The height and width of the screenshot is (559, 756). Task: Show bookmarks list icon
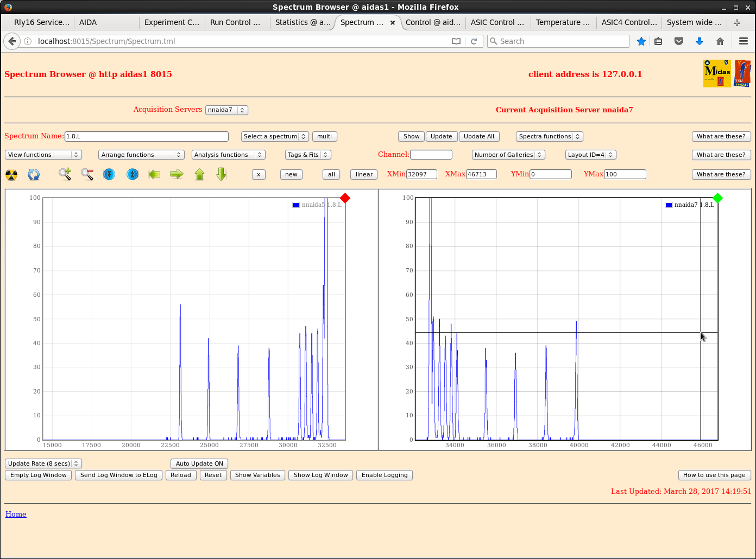tap(658, 41)
